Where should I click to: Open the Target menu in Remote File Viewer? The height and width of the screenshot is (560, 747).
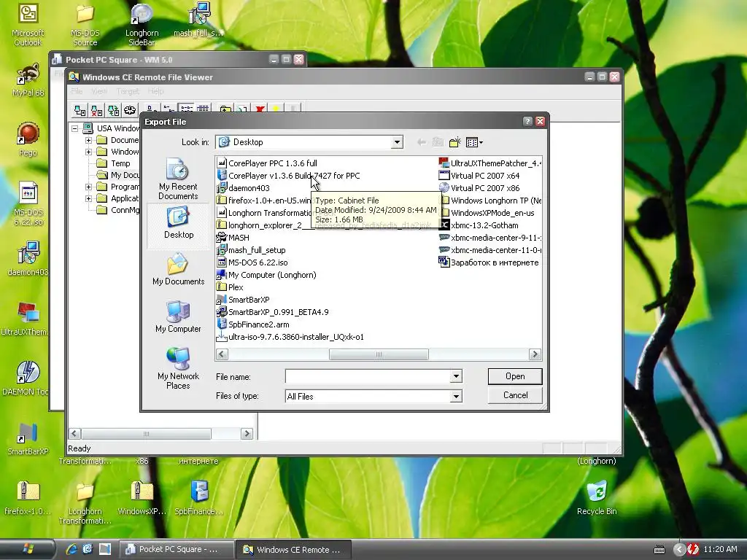click(x=128, y=91)
